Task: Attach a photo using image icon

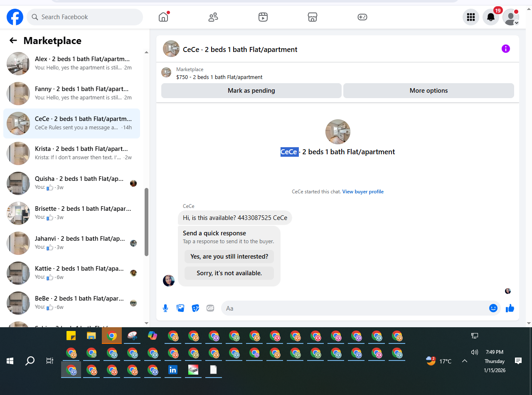Action: coord(180,308)
